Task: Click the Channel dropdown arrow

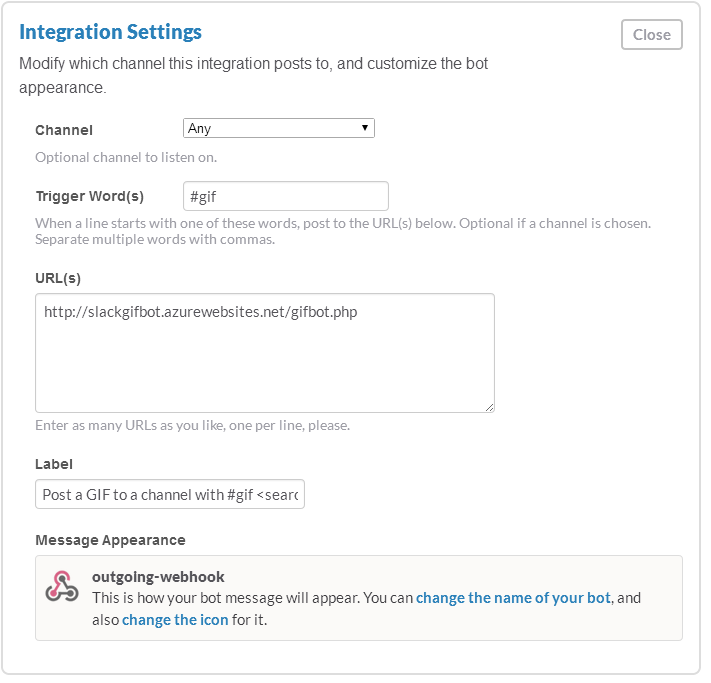Action: coord(365,128)
